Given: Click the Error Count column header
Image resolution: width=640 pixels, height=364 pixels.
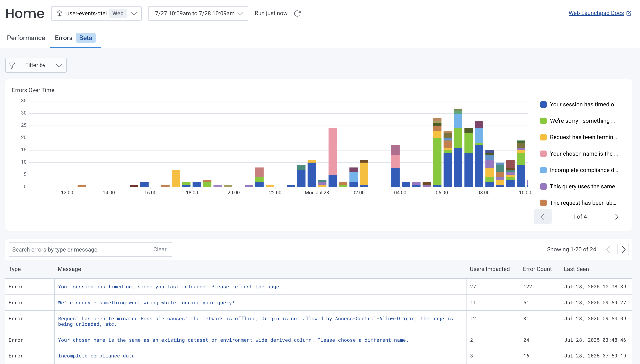Looking at the screenshot, I should pos(537,269).
